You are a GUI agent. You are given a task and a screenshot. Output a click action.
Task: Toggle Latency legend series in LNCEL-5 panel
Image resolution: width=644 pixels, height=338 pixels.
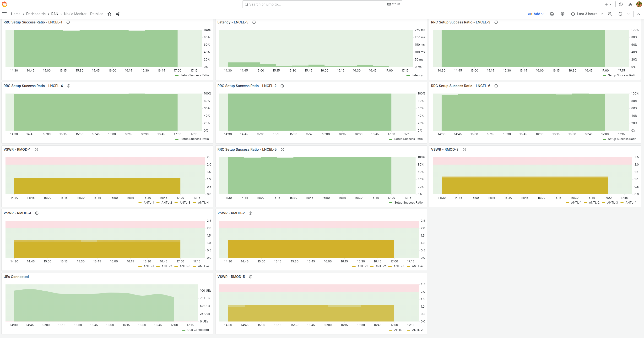(x=417, y=75)
